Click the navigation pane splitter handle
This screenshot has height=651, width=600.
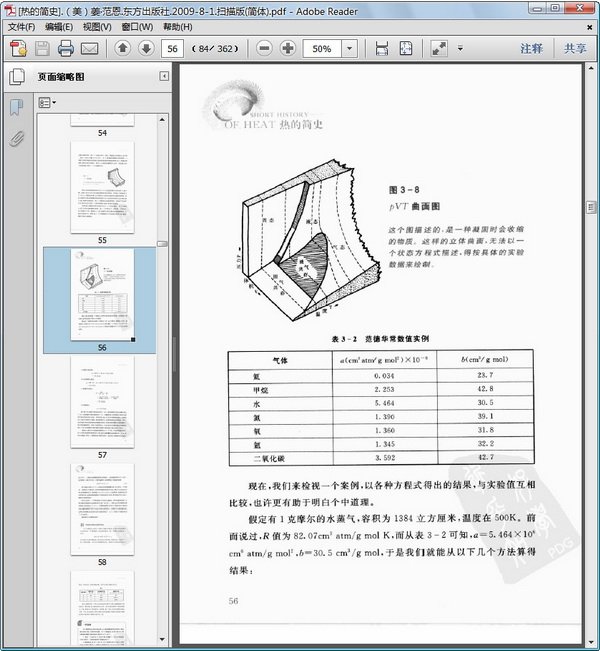[175, 354]
